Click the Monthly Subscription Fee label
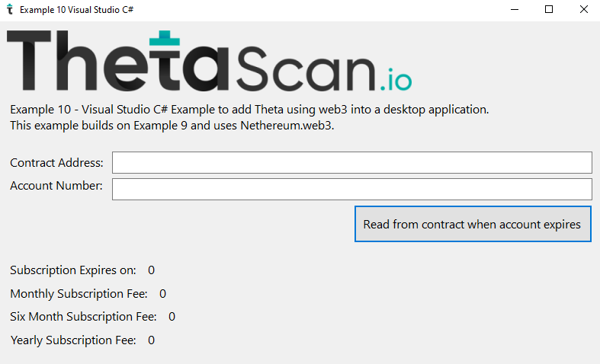 pos(79,293)
